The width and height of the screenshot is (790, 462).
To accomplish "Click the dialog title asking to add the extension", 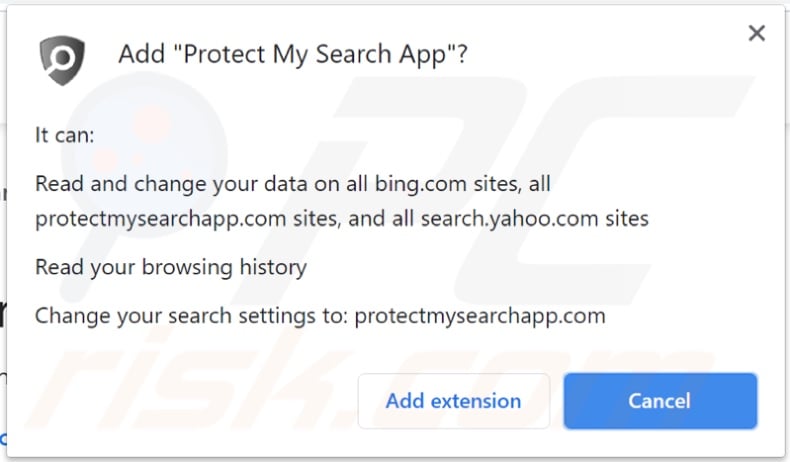I will (292, 54).
